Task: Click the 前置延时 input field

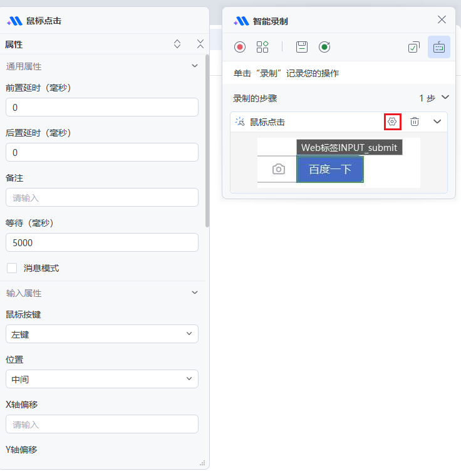Action: (101, 108)
